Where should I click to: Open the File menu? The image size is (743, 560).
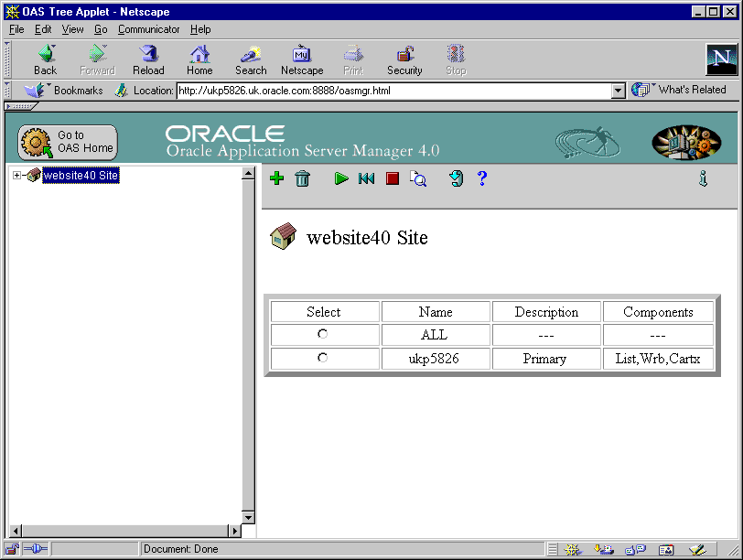click(x=16, y=29)
